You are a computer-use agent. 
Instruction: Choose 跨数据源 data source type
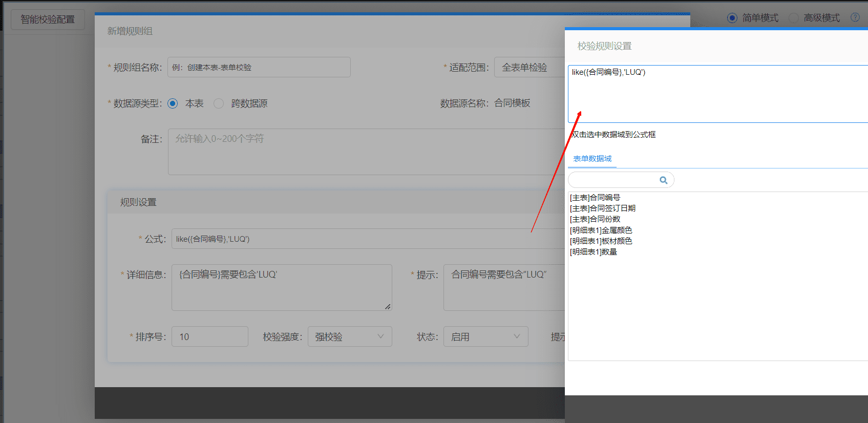pos(219,103)
